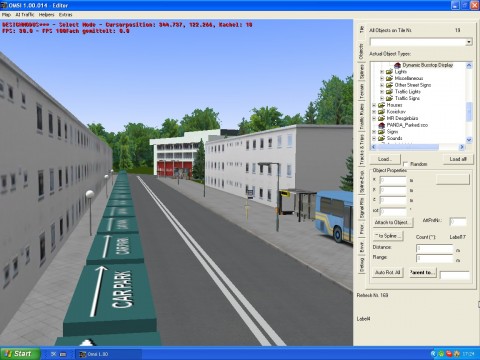
Task: Click the Traffic Lights folder icon
Action: [389, 92]
